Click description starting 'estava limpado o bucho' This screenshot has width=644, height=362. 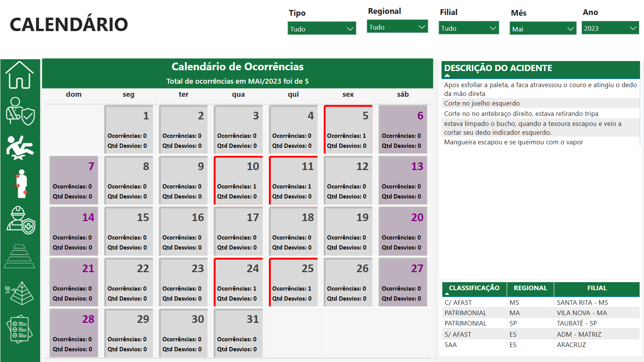pyautogui.click(x=533, y=128)
